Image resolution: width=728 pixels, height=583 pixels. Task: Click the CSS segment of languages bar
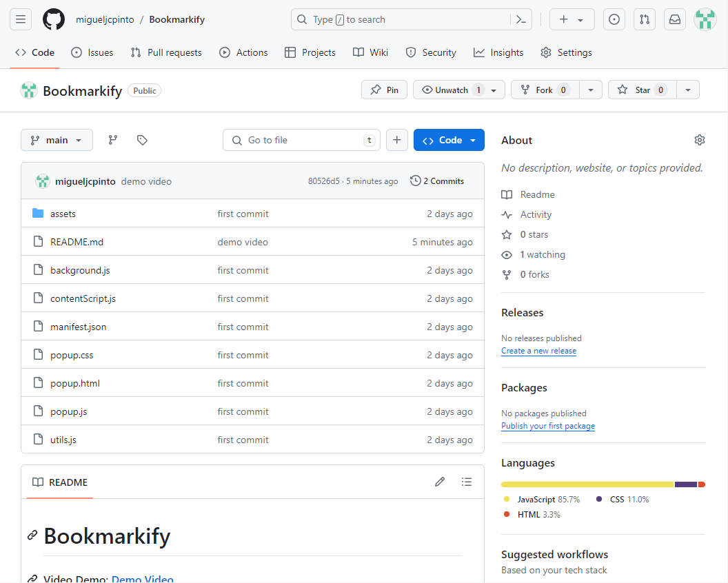tap(686, 484)
